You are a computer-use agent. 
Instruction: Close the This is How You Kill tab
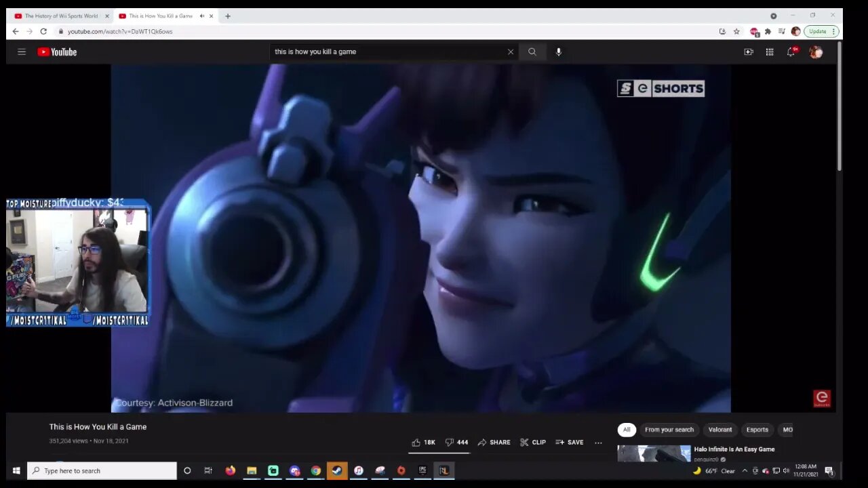[x=211, y=16]
